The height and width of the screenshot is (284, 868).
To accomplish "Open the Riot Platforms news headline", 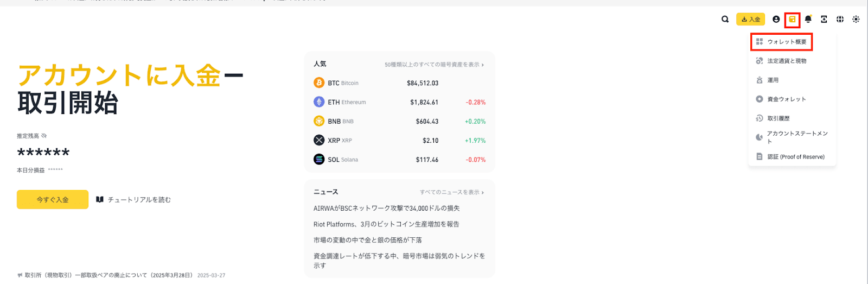I will 386,224.
